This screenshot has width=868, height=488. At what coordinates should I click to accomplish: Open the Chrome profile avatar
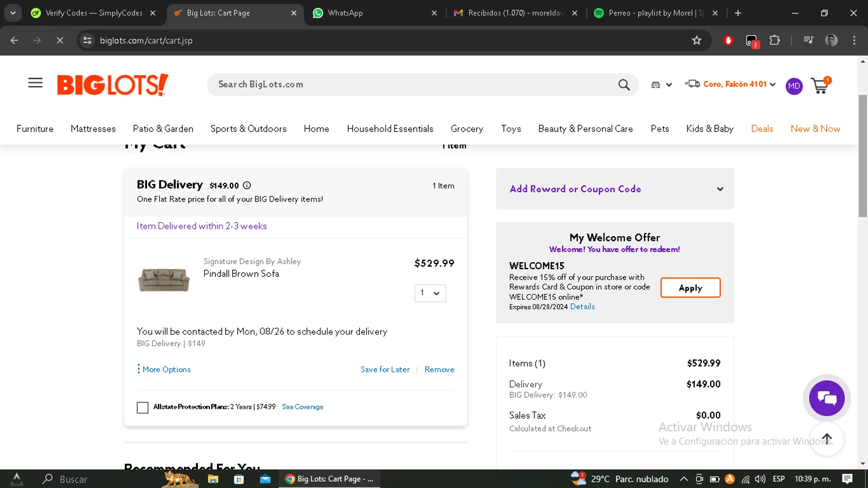(x=832, y=41)
